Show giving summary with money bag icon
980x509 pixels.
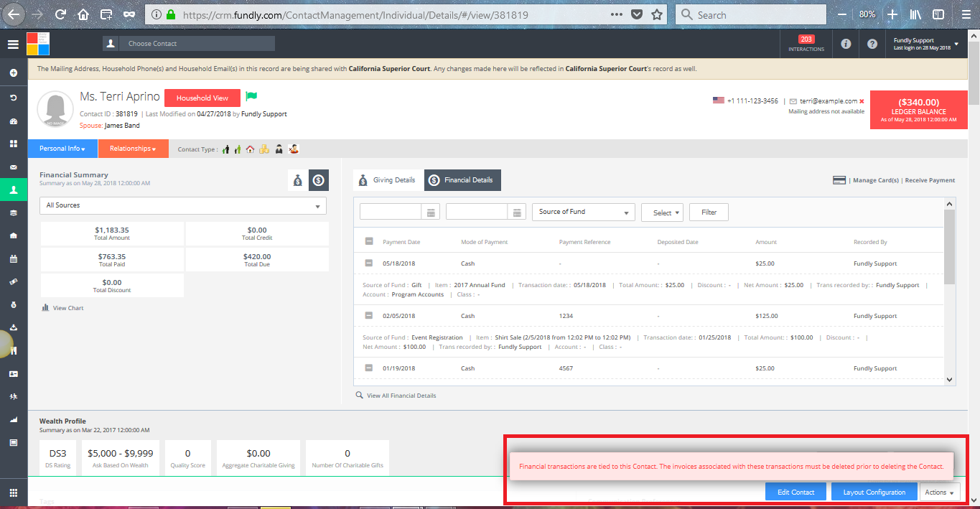tap(297, 181)
